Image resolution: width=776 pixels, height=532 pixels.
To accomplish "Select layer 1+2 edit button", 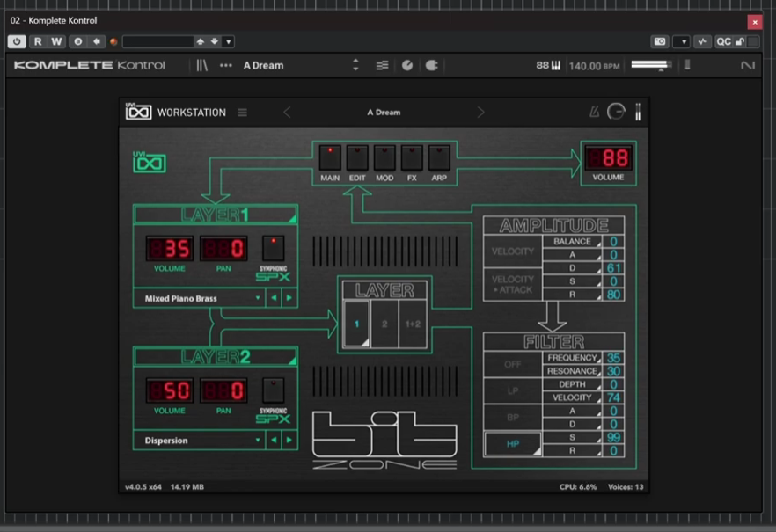I will 413,324.
